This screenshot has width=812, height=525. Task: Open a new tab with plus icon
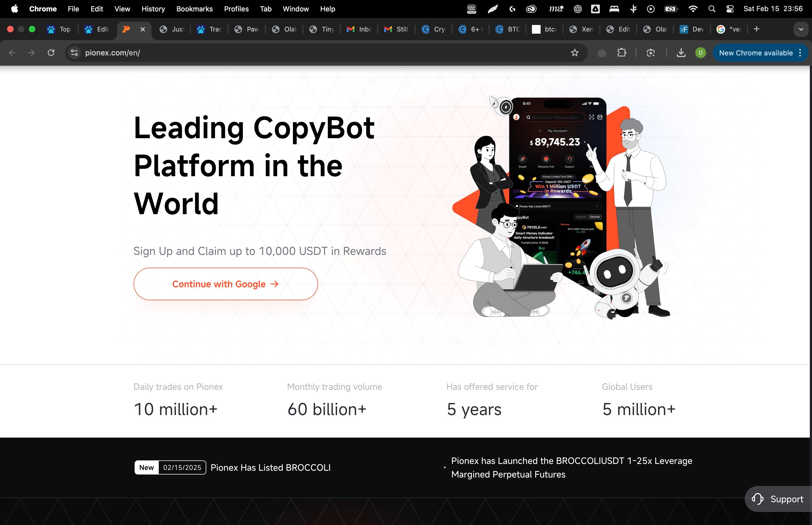(x=756, y=29)
